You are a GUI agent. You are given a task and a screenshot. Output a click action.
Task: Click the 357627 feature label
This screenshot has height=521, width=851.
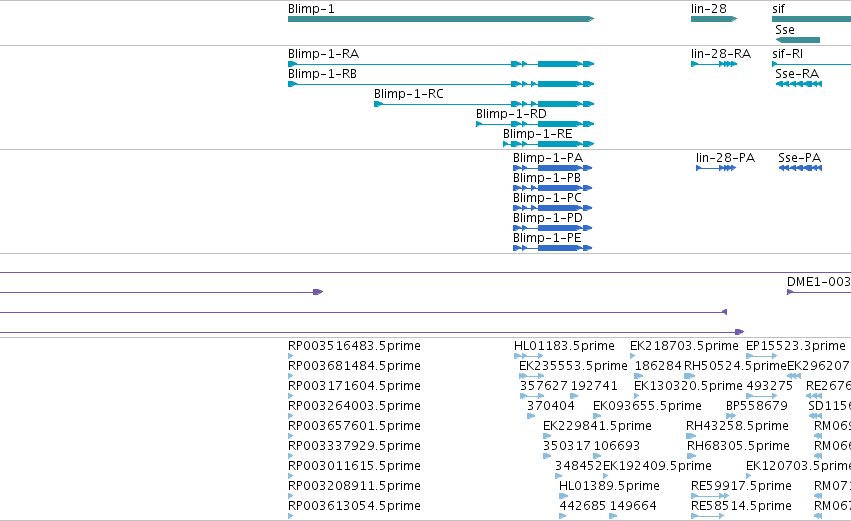click(x=543, y=386)
